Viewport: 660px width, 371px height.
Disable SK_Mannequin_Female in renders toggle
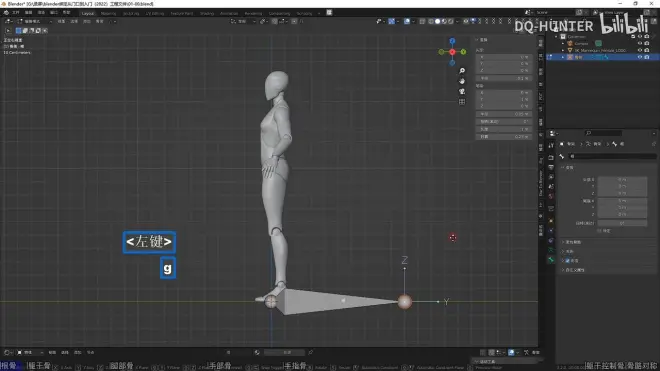click(x=647, y=50)
